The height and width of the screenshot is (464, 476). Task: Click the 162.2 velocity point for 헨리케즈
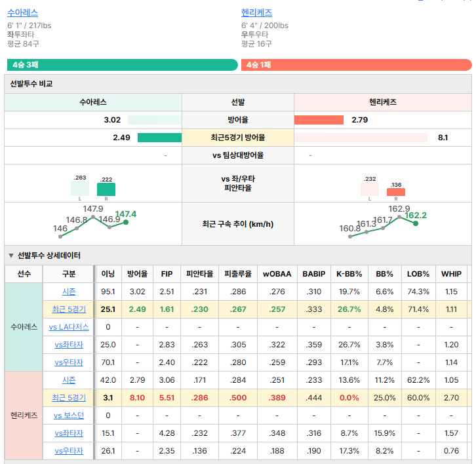[x=416, y=223]
